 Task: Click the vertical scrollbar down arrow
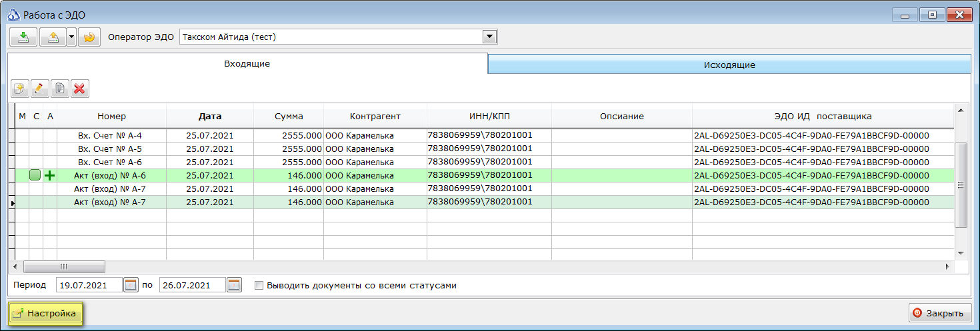(961, 253)
